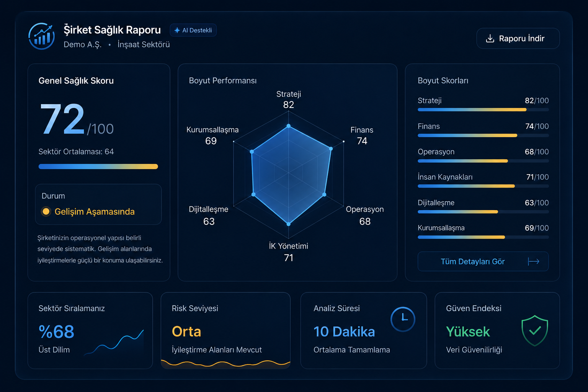The image size is (588, 392).
Task: Download the report with Raporu İndir
Action: (x=518, y=38)
